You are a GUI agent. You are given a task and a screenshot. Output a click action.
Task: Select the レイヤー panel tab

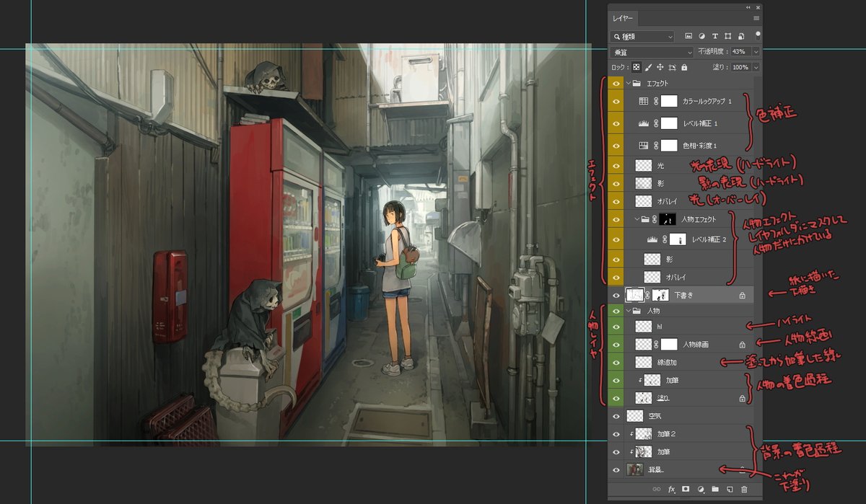pos(624,19)
